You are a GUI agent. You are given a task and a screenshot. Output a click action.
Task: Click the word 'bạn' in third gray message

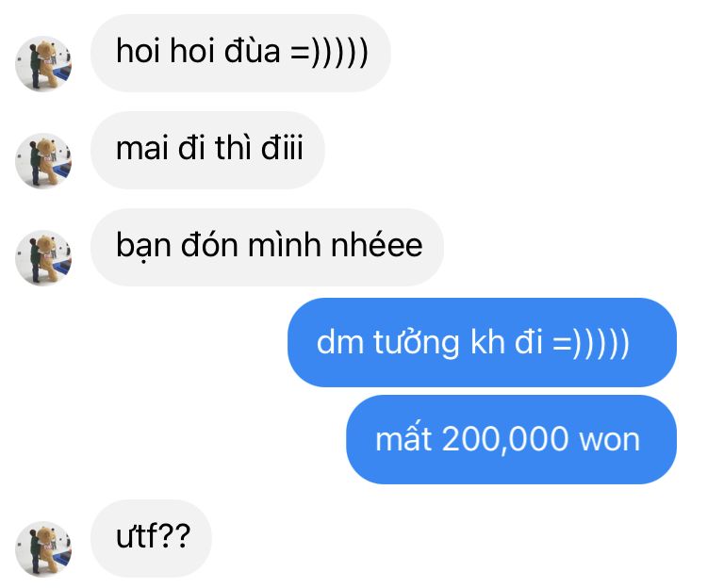tap(143, 246)
